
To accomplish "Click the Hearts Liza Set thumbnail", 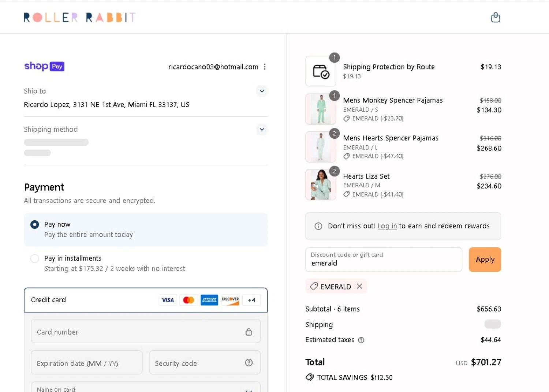I will tap(321, 184).
